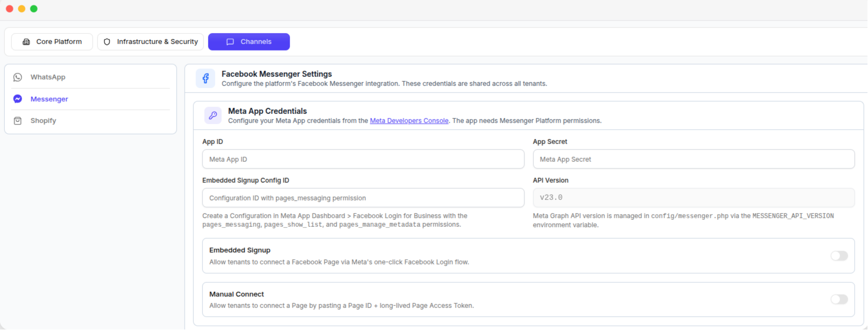Switch to Infrastructure & Security tab
The width and height of the screenshot is (868, 330).
coord(151,42)
